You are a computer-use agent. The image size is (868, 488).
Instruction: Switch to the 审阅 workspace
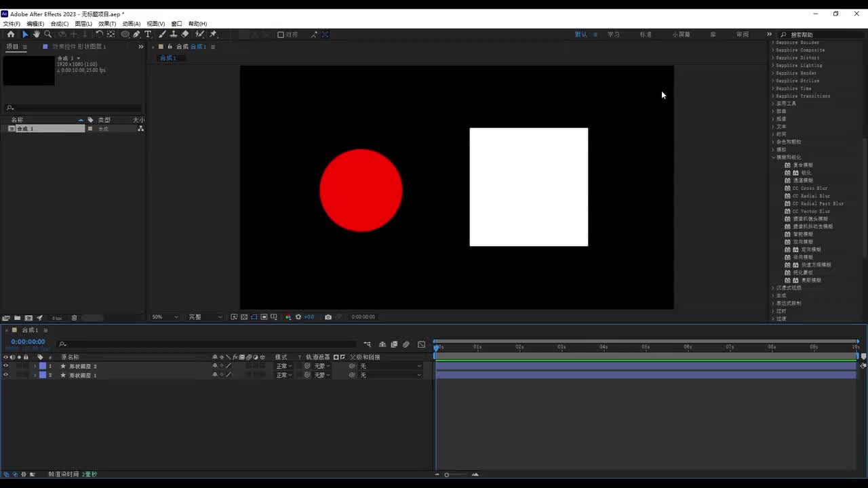743,35
